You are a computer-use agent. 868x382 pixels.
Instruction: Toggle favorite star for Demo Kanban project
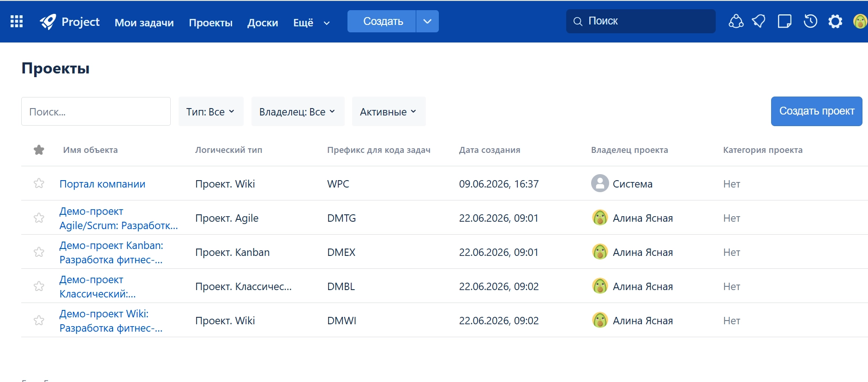coord(39,252)
